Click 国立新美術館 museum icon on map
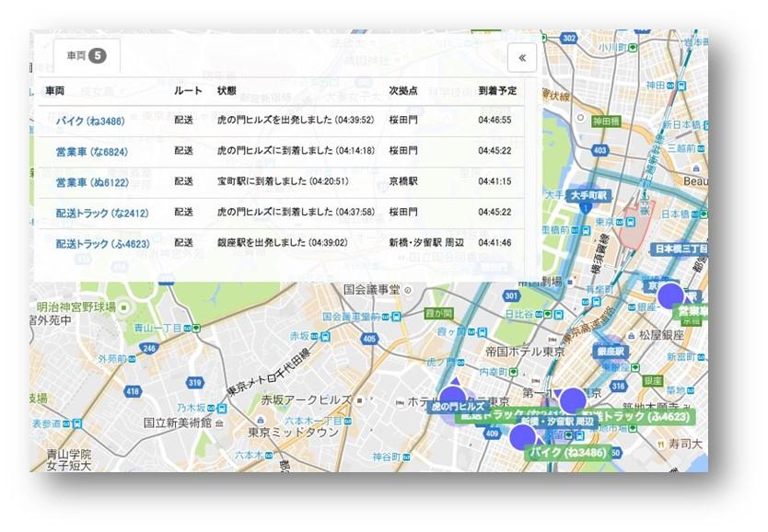This screenshot has width=768, height=532. pyautogui.click(x=219, y=422)
